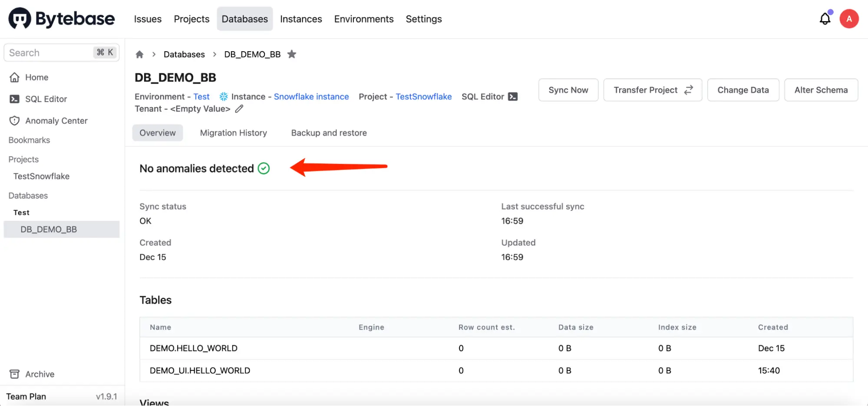Image resolution: width=868 pixels, height=406 pixels.
Task: Switch to the Backup and restore tab
Action: pyautogui.click(x=329, y=133)
